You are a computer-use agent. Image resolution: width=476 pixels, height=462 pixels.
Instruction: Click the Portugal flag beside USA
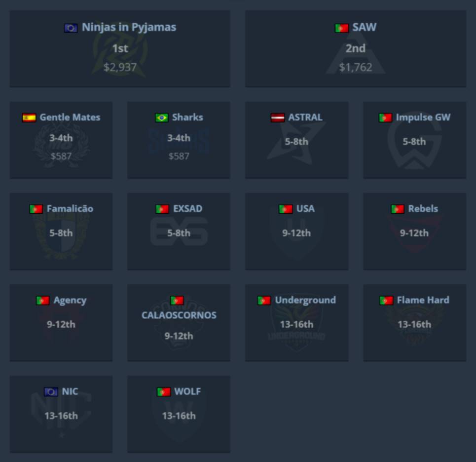point(286,209)
